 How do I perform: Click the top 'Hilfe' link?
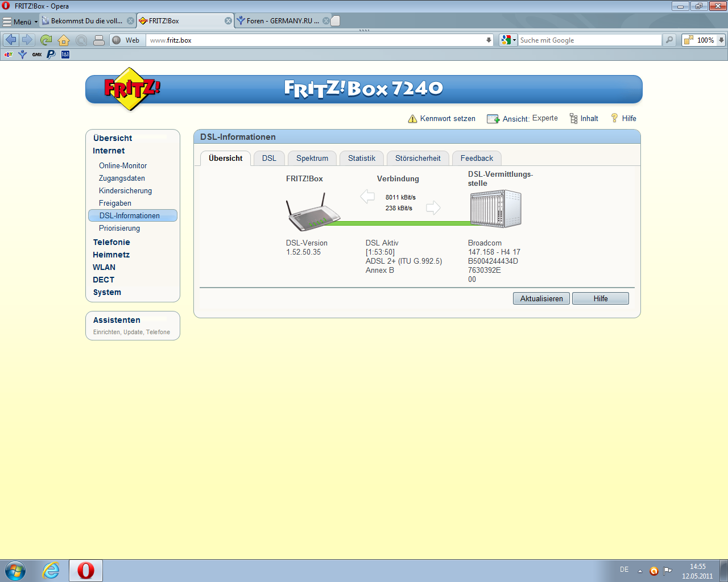[629, 119]
